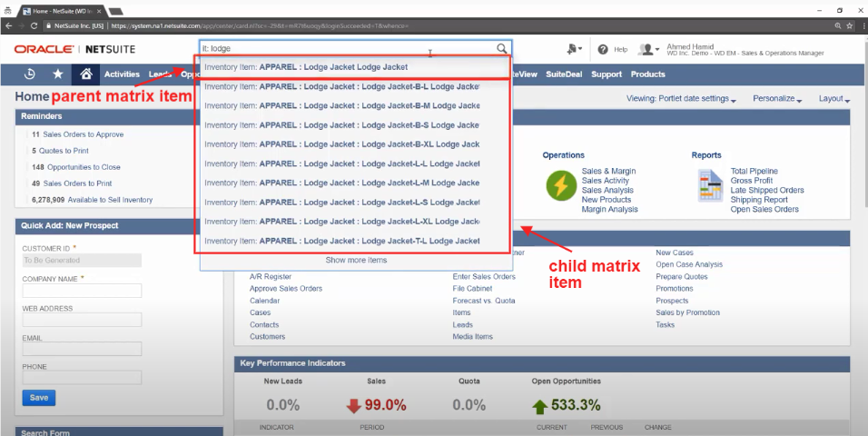
Task: Bookmark this page with star icon
Action: tap(850, 25)
